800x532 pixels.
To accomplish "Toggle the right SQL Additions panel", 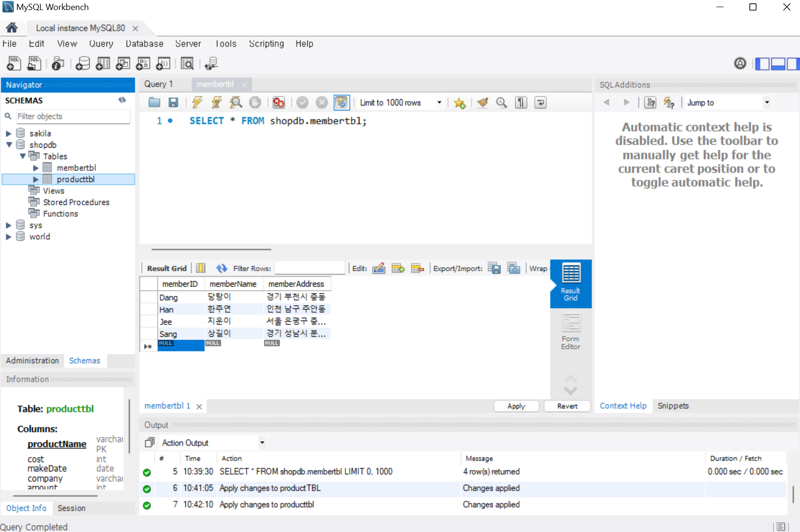I will 793,64.
